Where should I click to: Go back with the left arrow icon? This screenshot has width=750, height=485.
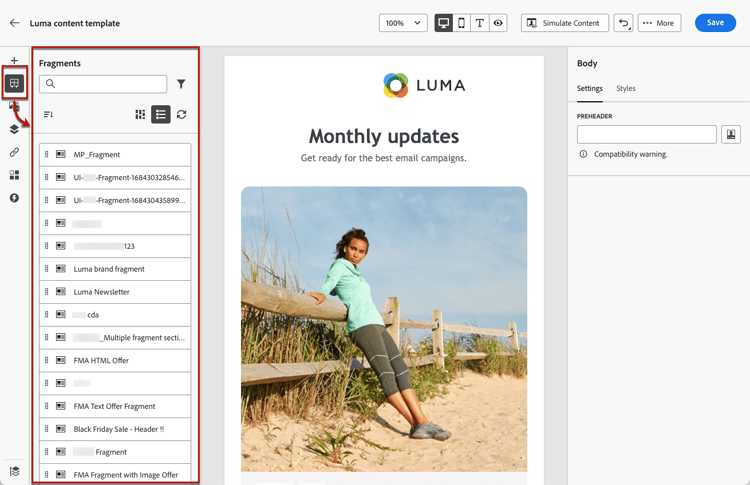click(x=14, y=23)
